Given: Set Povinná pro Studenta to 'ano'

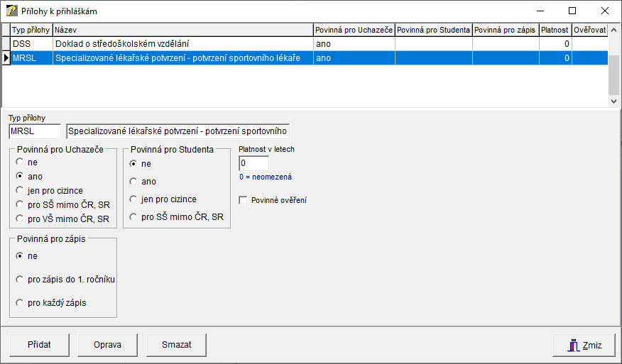Looking at the screenshot, I should tap(133, 182).
